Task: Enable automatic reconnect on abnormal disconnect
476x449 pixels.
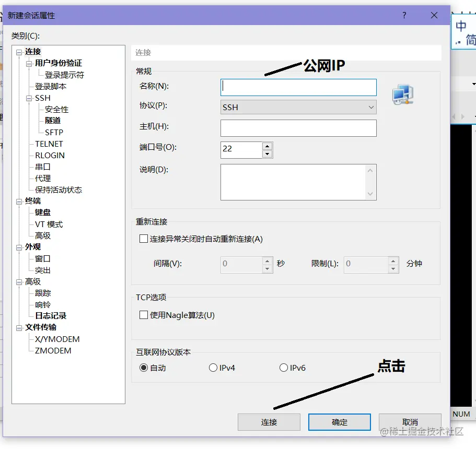Action: coord(143,239)
